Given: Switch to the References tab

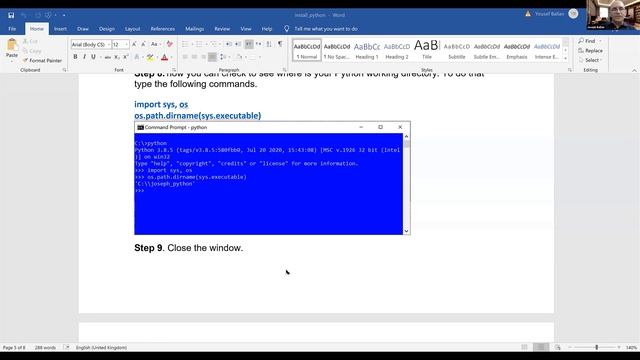Looking at the screenshot, I should pyautogui.click(x=162, y=29).
